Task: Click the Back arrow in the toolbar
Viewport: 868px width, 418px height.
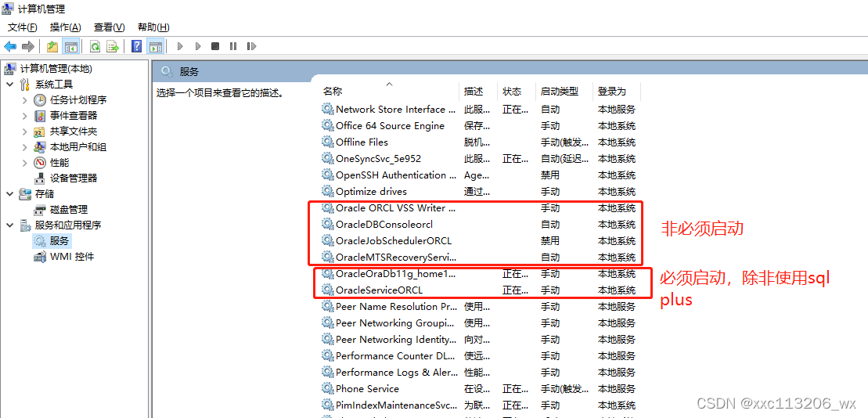Action: tap(10, 46)
